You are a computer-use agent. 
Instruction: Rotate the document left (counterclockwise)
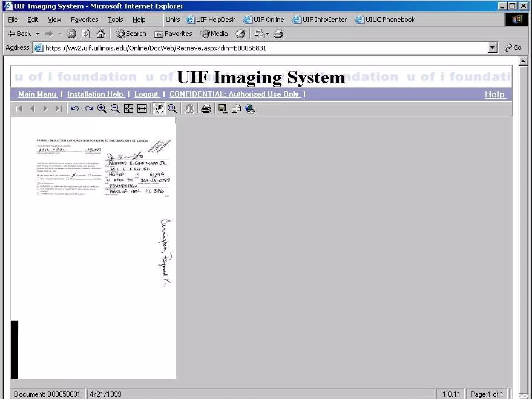click(75, 109)
